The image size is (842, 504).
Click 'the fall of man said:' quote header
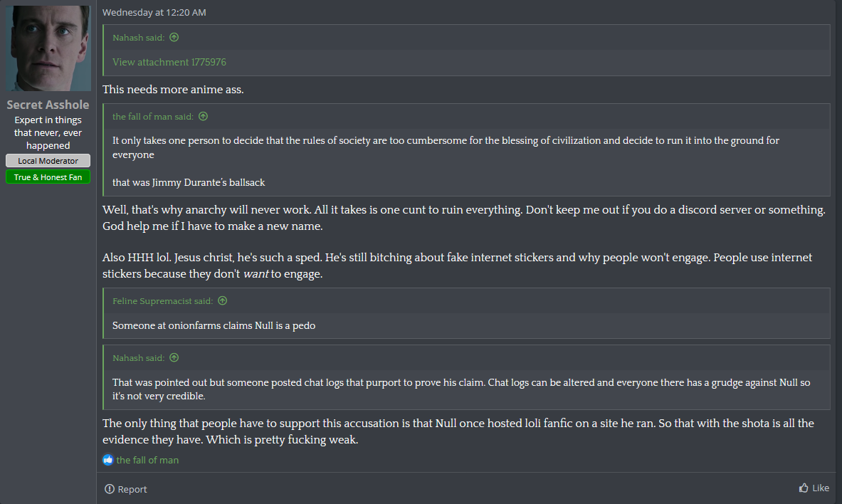(x=153, y=117)
